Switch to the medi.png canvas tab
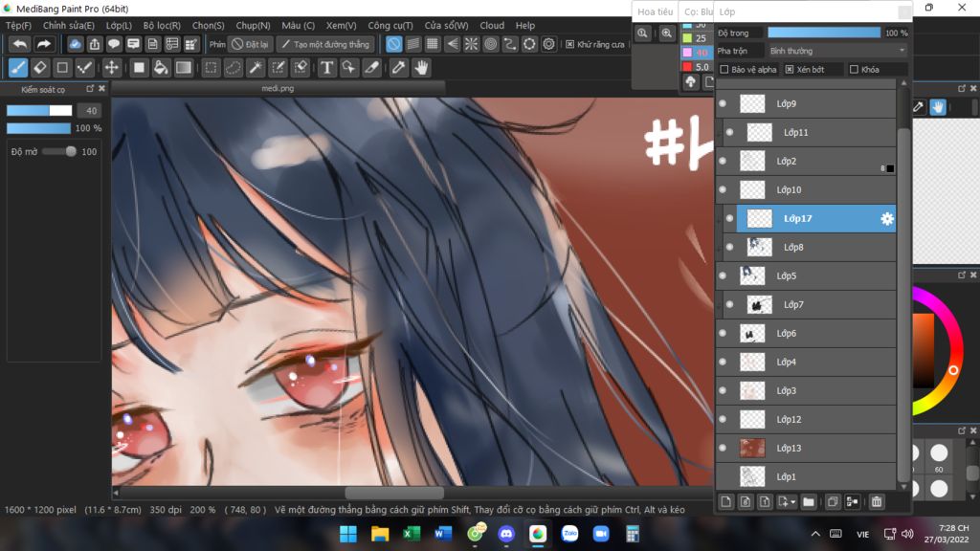Screen dimensions: 980x551 click(278, 88)
